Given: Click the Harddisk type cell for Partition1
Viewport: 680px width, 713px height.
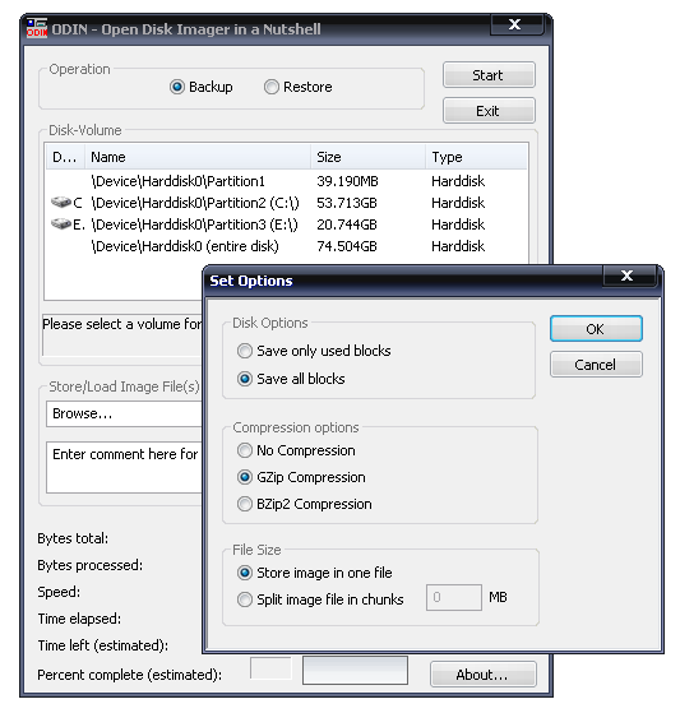Looking at the screenshot, I should pyautogui.click(x=458, y=181).
